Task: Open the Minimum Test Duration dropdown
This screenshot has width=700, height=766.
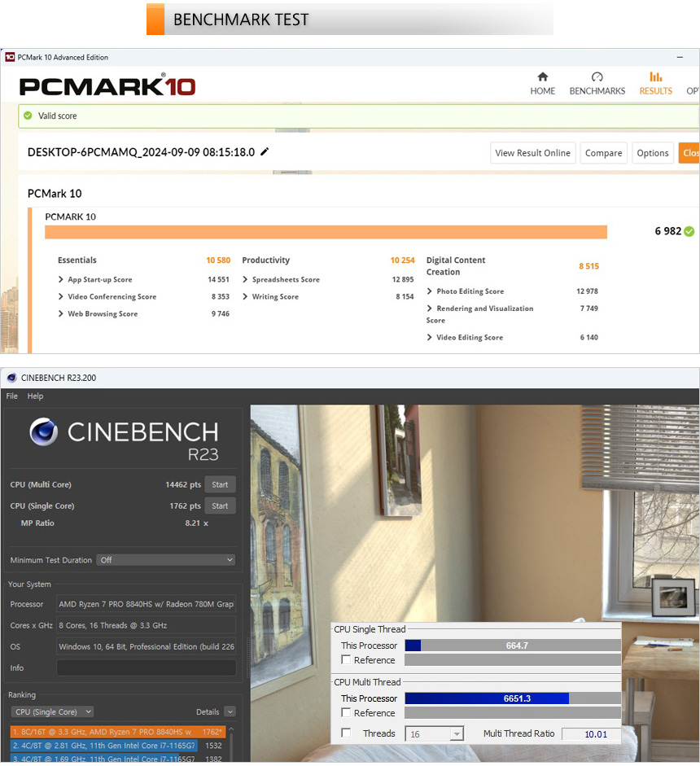Action: click(x=165, y=560)
